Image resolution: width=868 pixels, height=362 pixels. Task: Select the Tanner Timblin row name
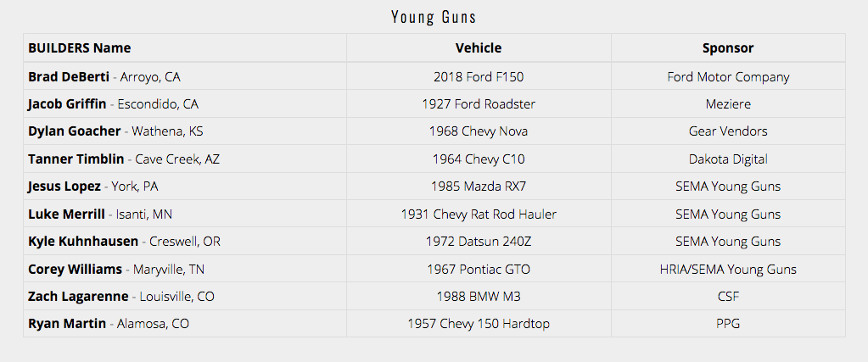coord(77,159)
